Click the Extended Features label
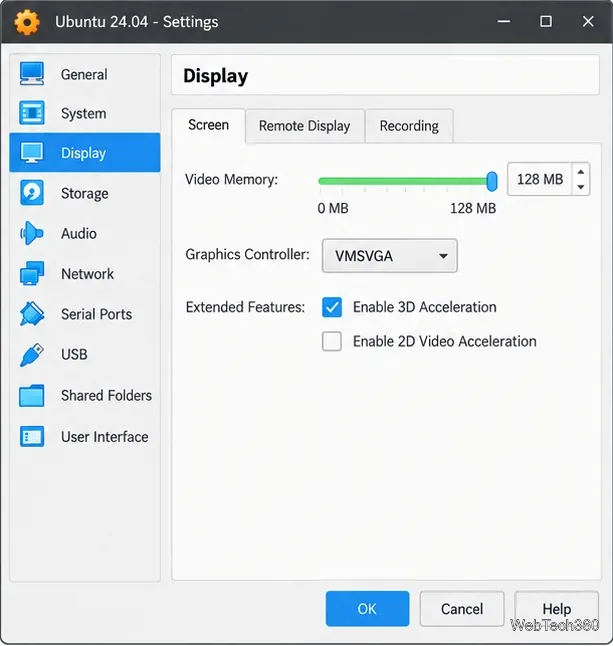 coord(246,307)
